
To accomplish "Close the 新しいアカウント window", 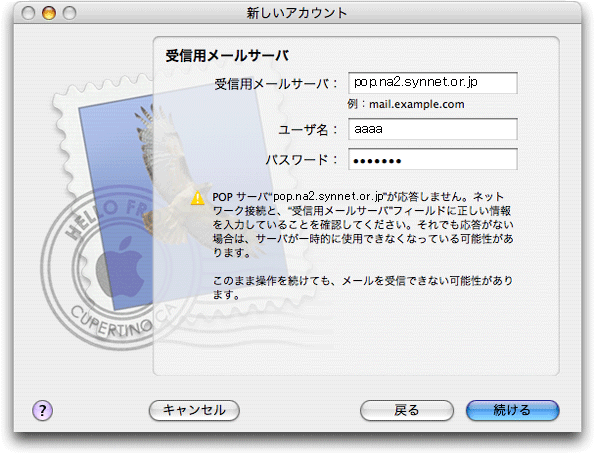I will click(28, 13).
